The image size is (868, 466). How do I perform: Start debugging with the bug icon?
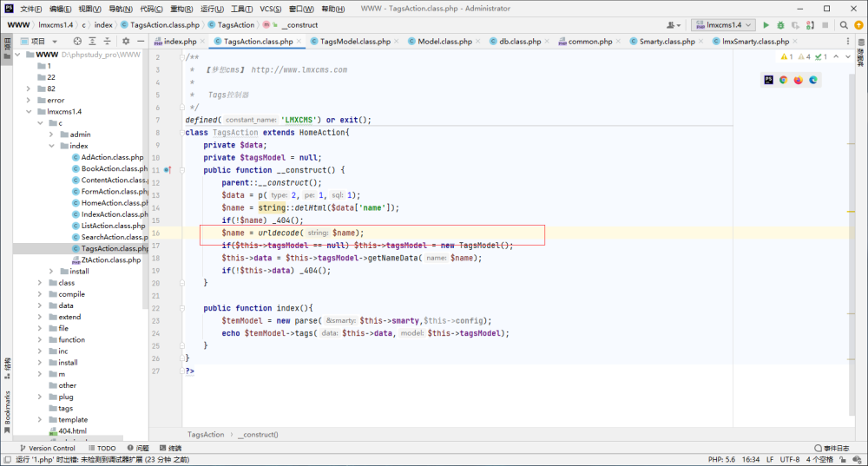coord(780,25)
